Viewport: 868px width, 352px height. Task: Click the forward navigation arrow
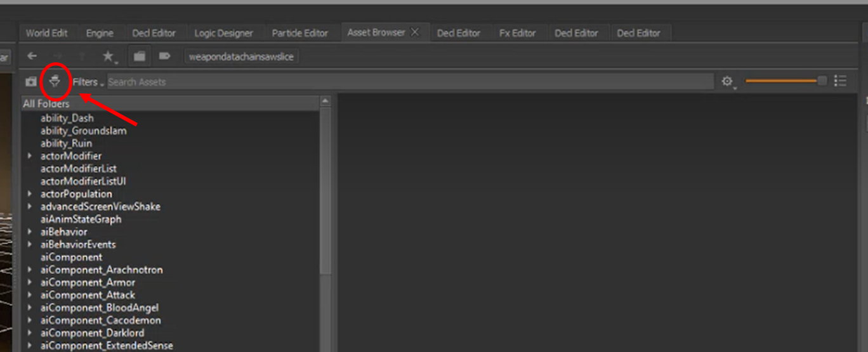tap(57, 56)
